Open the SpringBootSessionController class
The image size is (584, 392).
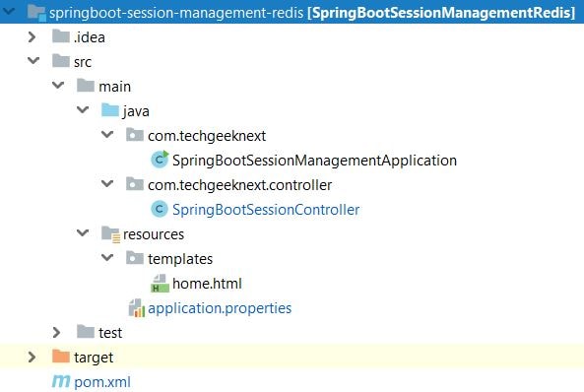pyautogui.click(x=266, y=210)
